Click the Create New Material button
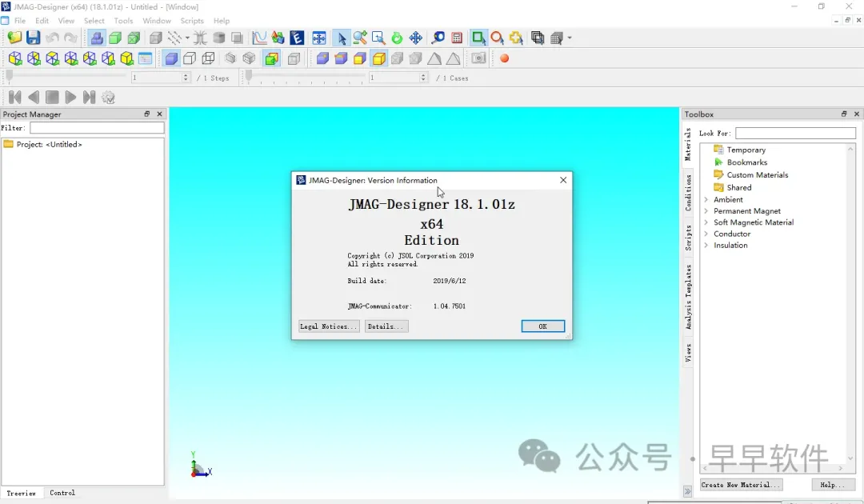Viewport: 864px width, 504px height. coord(741,485)
